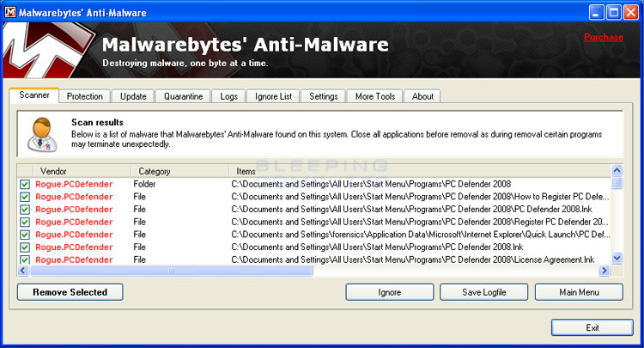
Task: Maximize the Malwarebytes window
Action: pyautogui.click(x=614, y=12)
